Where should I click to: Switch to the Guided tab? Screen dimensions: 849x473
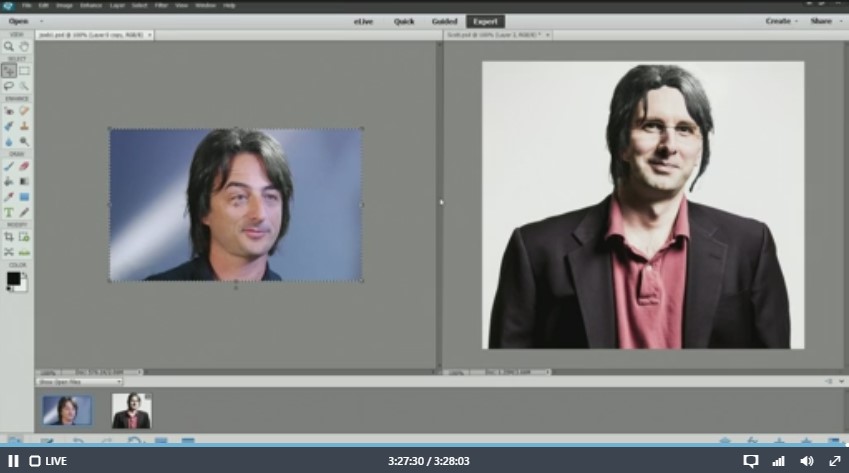coord(444,21)
